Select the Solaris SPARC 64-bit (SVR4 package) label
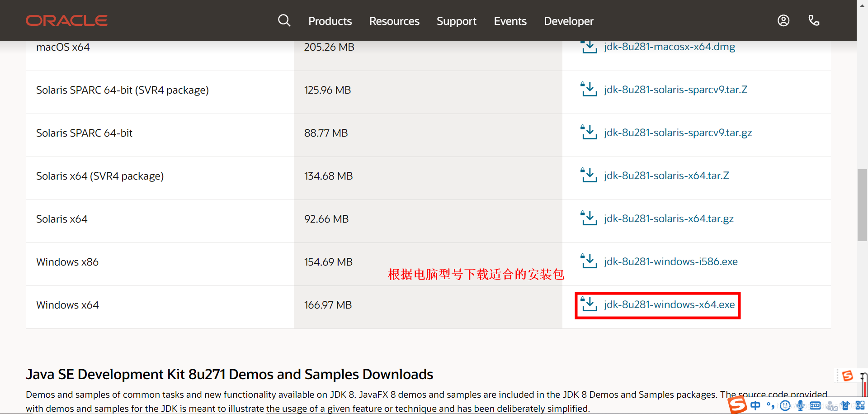Viewport: 868px width, 414px height. tap(123, 90)
